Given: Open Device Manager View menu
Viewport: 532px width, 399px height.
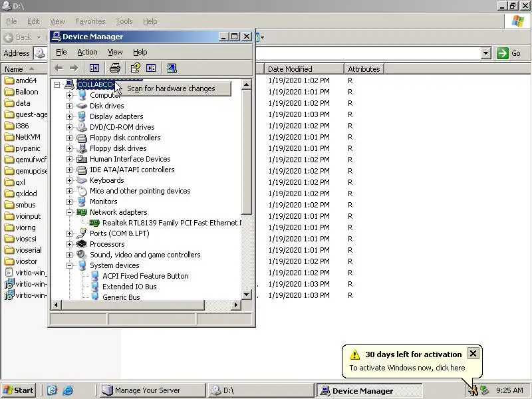Looking at the screenshot, I should coord(115,52).
